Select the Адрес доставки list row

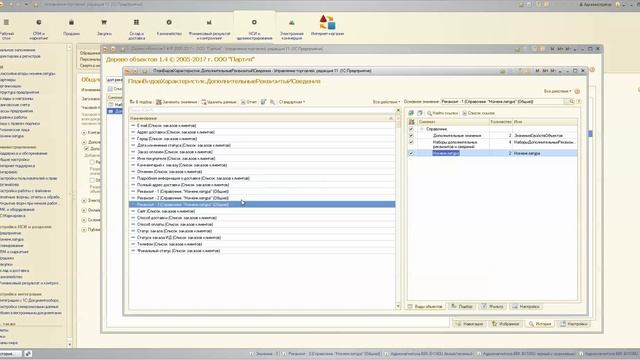click(262, 132)
